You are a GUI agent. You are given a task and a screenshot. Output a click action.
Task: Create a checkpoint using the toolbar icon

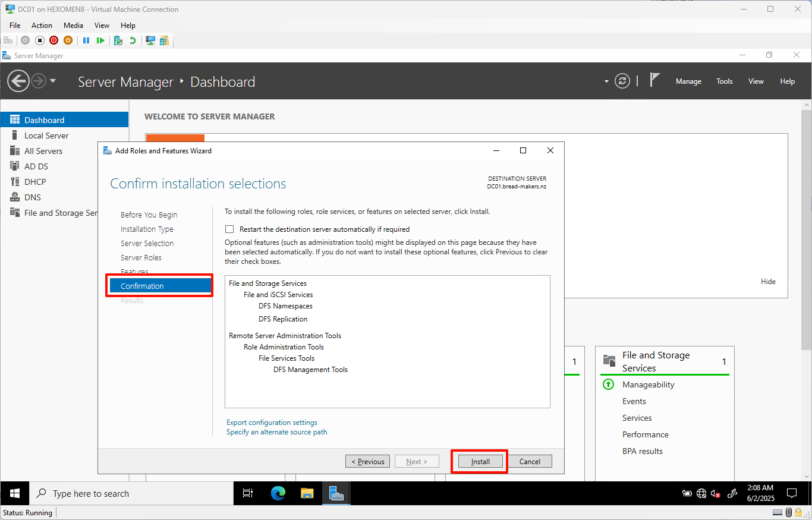pos(118,40)
